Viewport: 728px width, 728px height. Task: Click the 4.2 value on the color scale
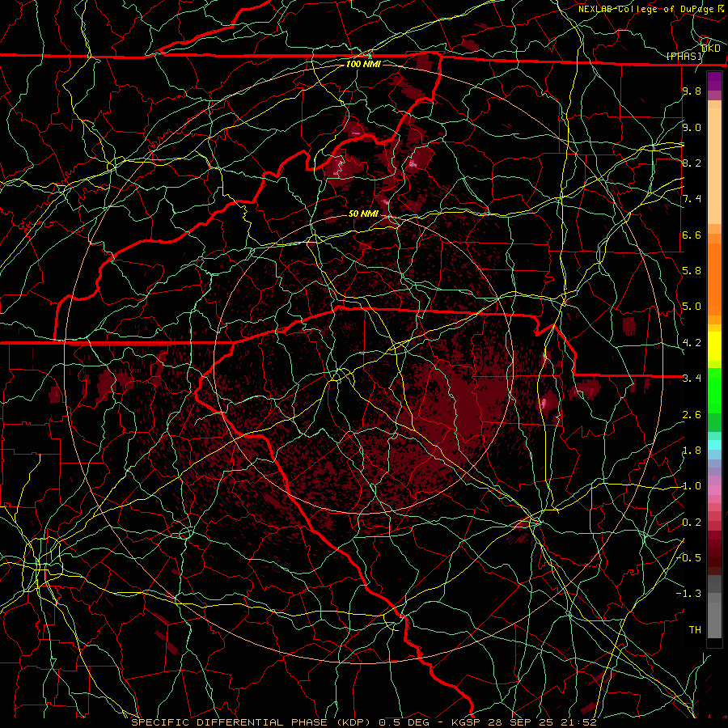pyautogui.click(x=692, y=343)
